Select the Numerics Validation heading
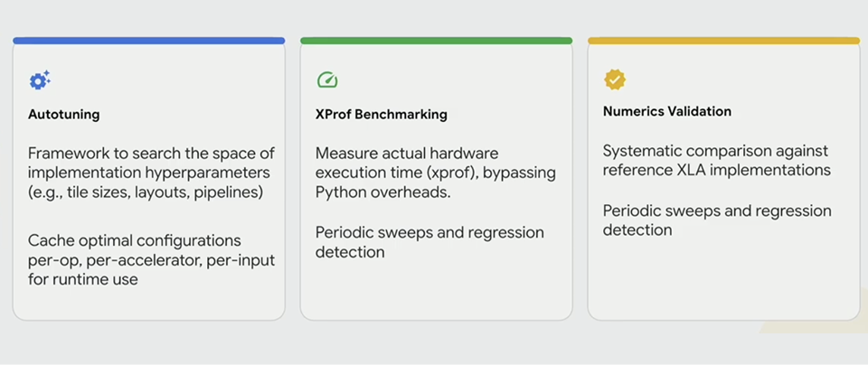Screen dimensions: 868x365 pos(667,111)
